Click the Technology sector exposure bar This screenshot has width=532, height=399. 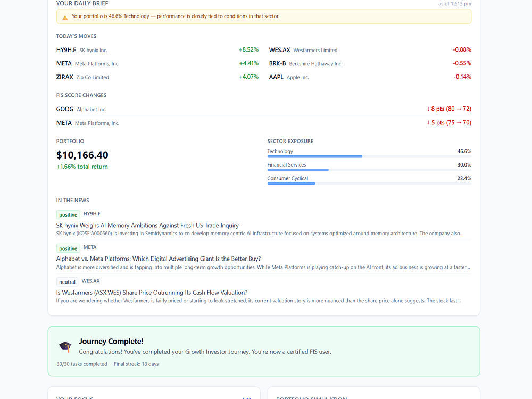pyautogui.click(x=369, y=156)
